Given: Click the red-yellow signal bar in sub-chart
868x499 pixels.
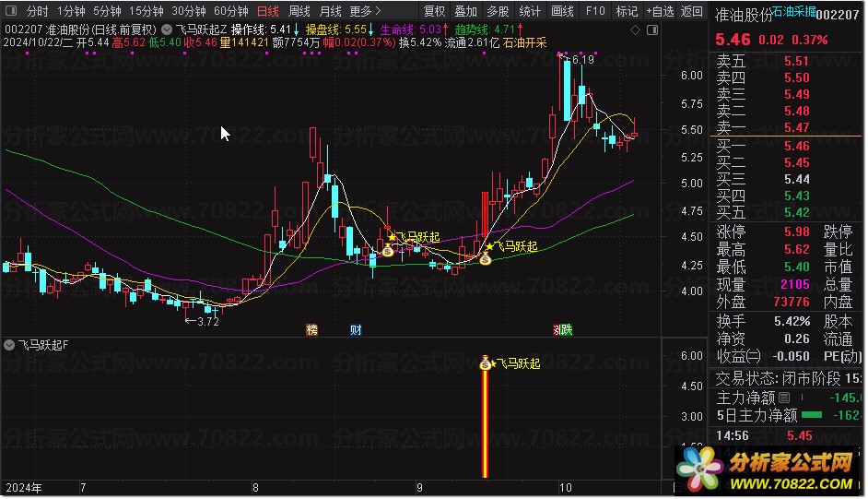Looking at the screenshot, I should 486,423.
